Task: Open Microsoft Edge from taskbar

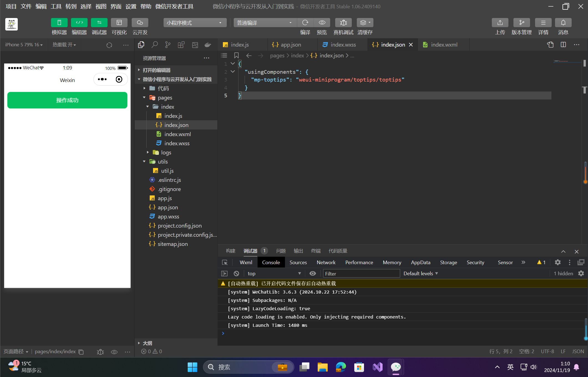Action: click(341, 367)
